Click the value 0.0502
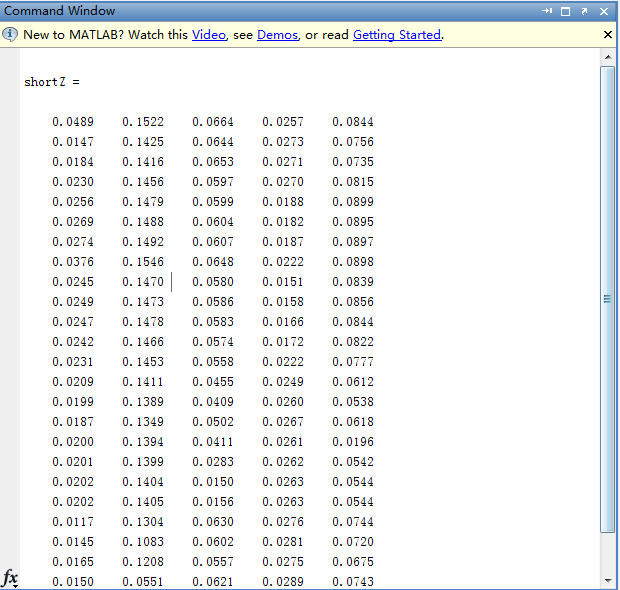The height and width of the screenshot is (590, 620). tap(213, 422)
